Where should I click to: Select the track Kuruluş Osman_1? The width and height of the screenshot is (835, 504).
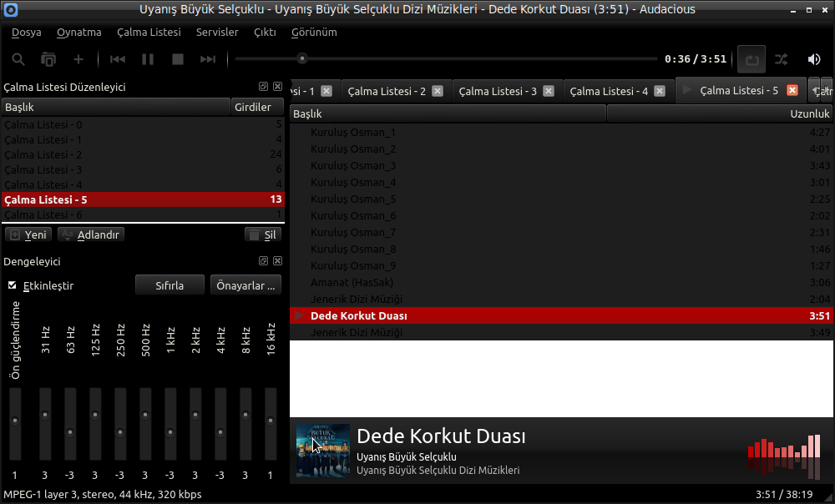(561, 133)
